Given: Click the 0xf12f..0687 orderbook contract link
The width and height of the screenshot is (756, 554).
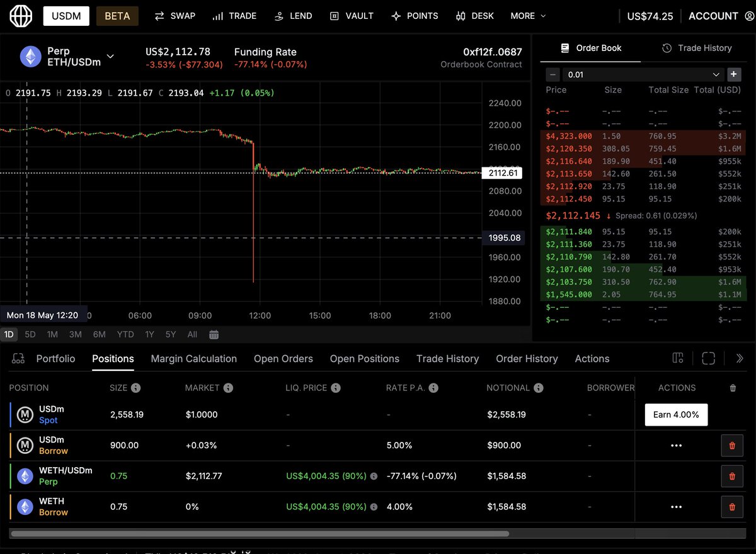Looking at the screenshot, I should pyautogui.click(x=493, y=52).
